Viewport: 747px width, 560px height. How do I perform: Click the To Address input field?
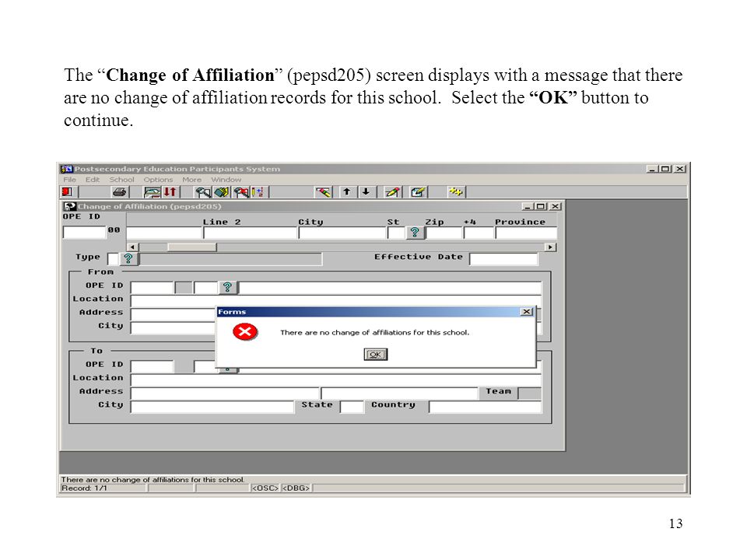click(x=225, y=394)
